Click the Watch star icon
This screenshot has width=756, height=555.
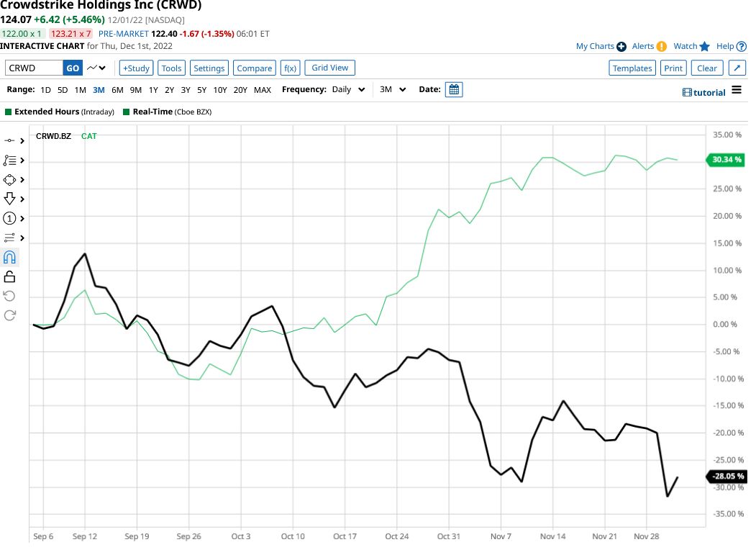coord(704,46)
